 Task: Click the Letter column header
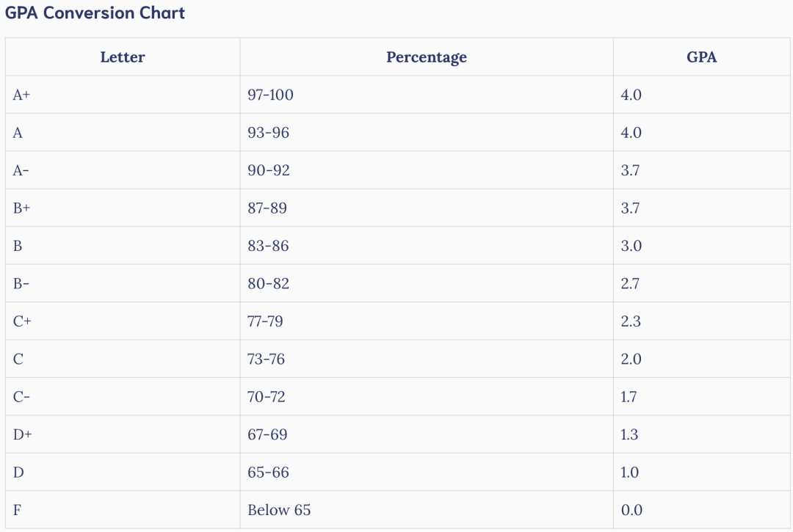pos(123,57)
